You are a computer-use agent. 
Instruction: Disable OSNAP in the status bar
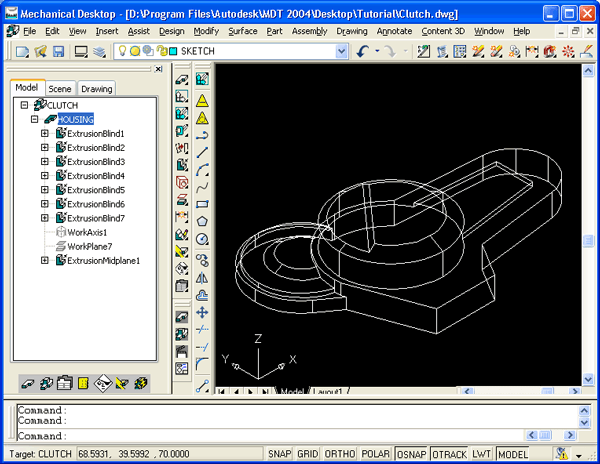click(x=411, y=454)
